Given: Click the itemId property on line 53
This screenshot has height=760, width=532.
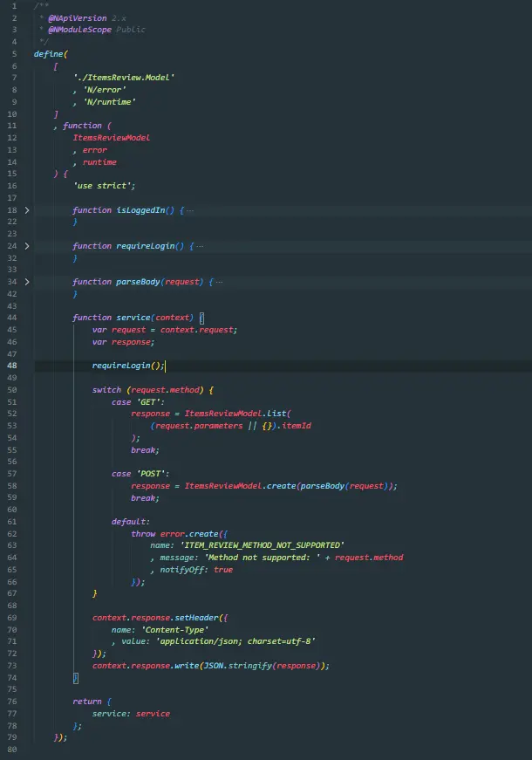Looking at the screenshot, I should 297,426.
